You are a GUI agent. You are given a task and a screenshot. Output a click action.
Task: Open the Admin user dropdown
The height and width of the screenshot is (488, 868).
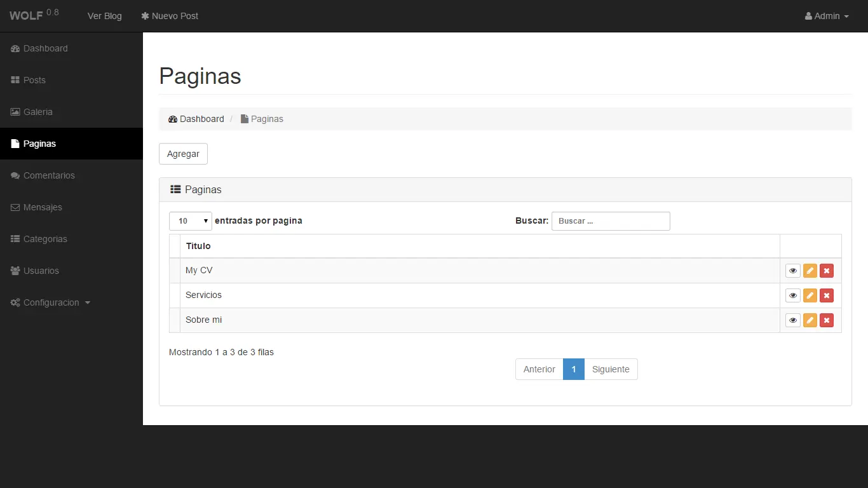click(x=827, y=16)
